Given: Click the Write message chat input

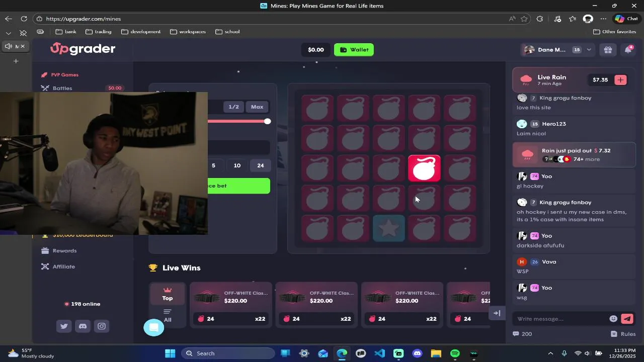Looking at the screenshot, I should (x=561, y=319).
